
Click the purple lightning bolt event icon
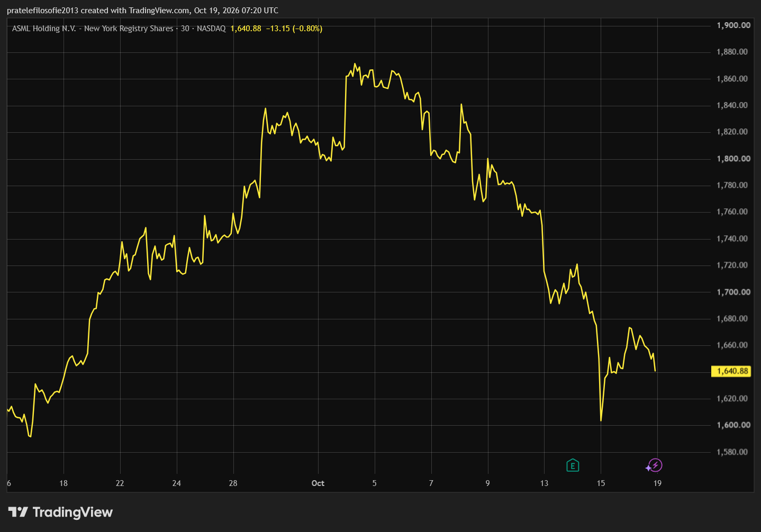click(x=655, y=465)
